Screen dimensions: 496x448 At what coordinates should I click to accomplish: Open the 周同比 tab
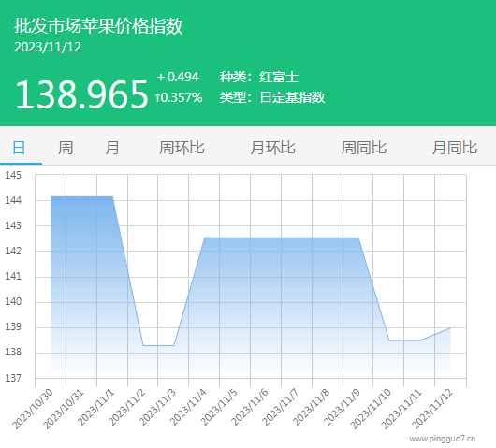point(364,148)
